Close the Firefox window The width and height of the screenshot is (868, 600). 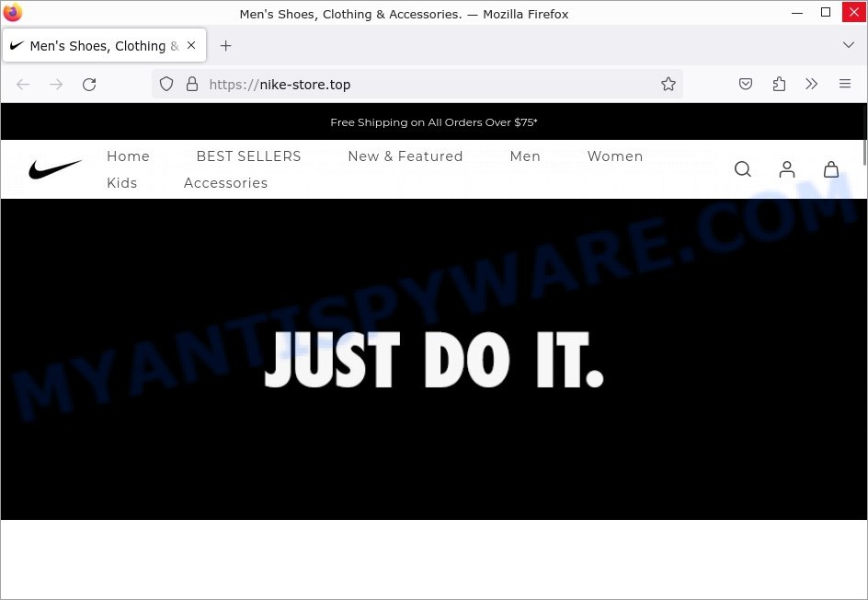853,12
